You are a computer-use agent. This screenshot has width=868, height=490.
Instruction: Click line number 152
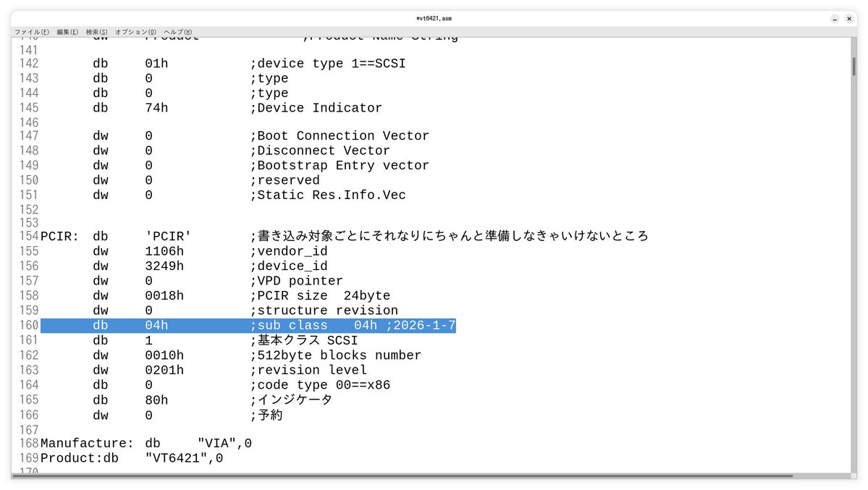[x=29, y=210]
